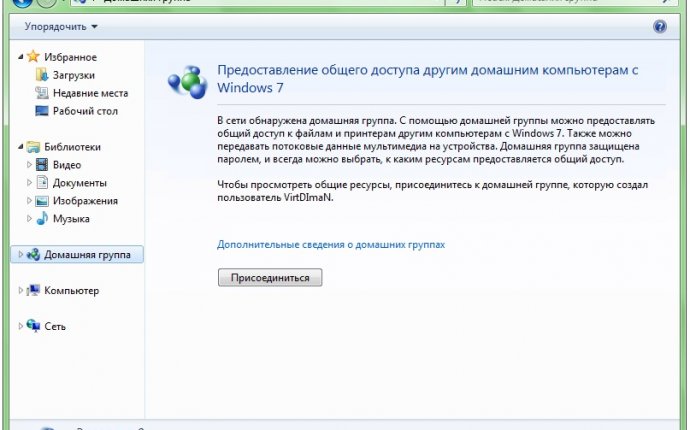Screen dimensions: 690x430
Task: Click the Рабочий стол icon
Action: 42,111
